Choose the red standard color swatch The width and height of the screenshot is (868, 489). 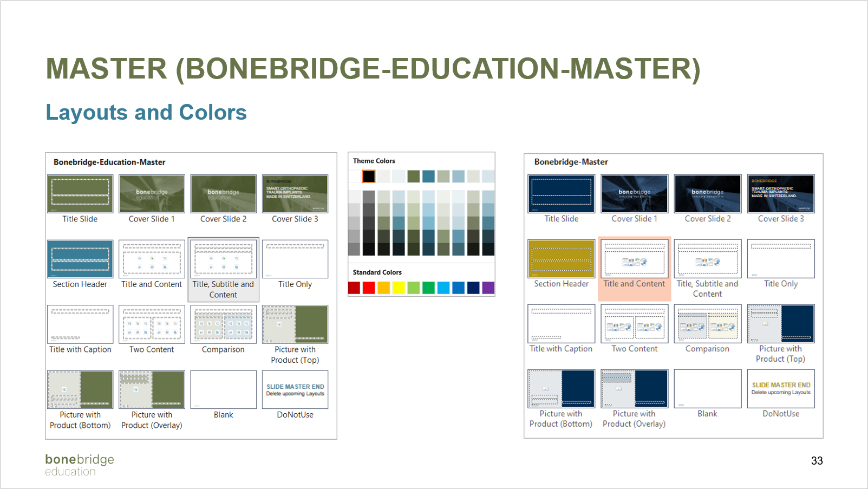click(369, 288)
